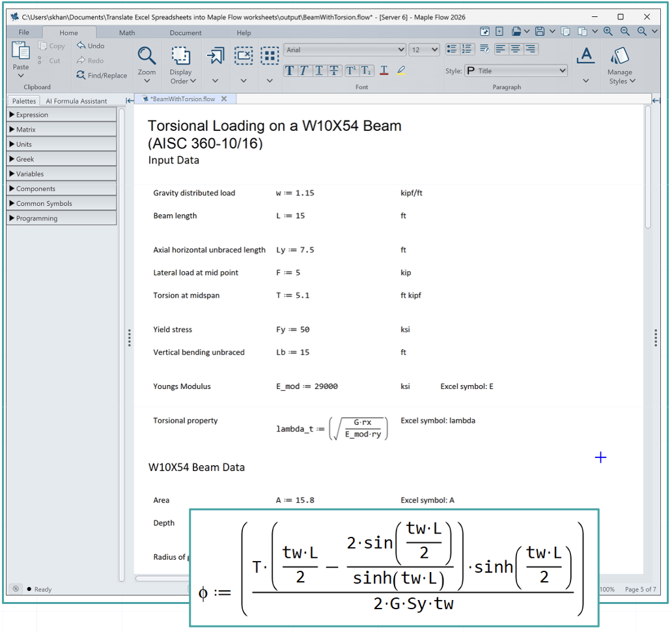This screenshot has height=632, width=672.
Task: Align paragraph to the left
Action: [500, 49]
